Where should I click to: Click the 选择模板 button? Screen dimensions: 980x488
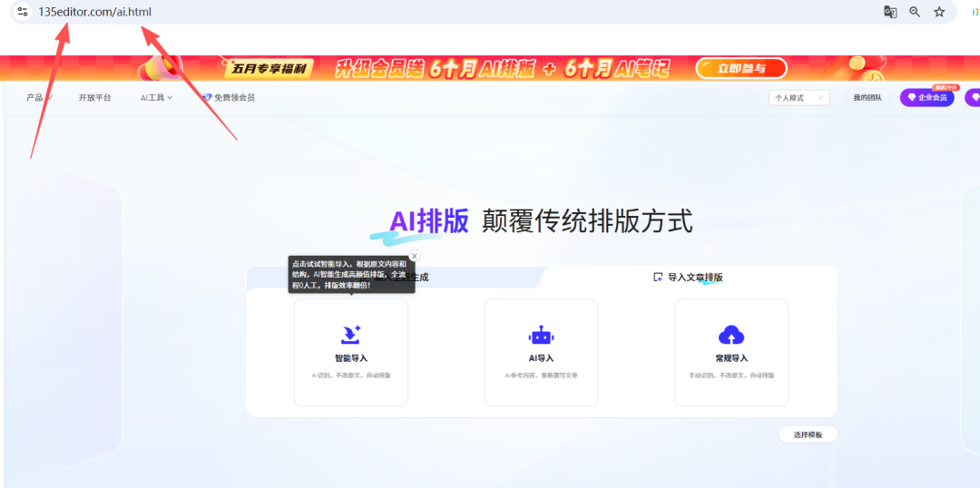click(808, 434)
